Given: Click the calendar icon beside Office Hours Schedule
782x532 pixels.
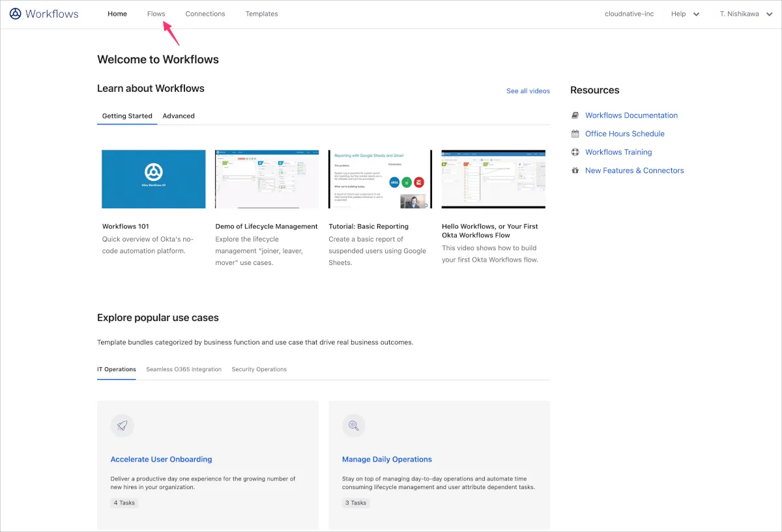Looking at the screenshot, I should click(x=575, y=133).
